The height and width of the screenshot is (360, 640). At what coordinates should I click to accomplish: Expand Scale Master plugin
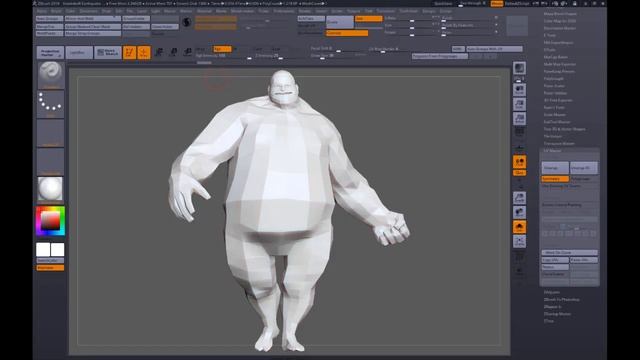point(555,115)
